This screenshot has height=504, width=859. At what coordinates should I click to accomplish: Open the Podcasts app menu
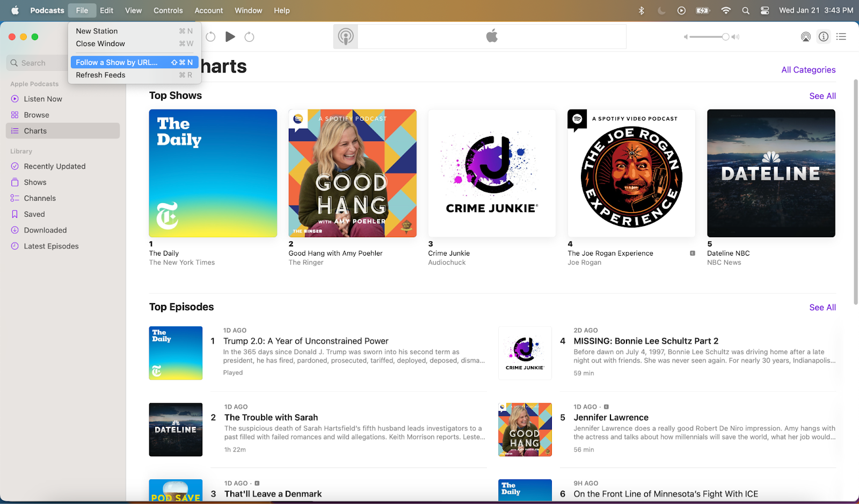[47, 10]
